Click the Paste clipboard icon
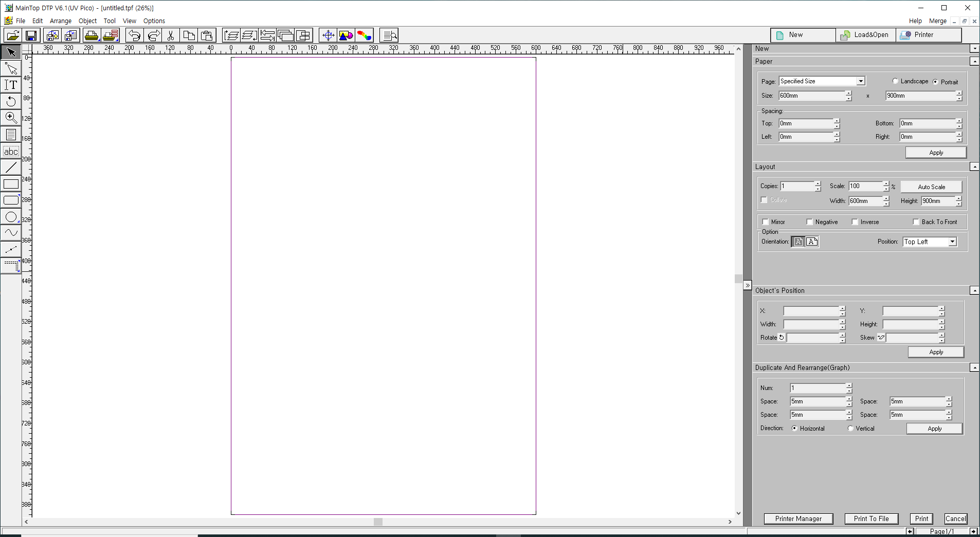Screen dimensions: 980x537 [x=207, y=35]
